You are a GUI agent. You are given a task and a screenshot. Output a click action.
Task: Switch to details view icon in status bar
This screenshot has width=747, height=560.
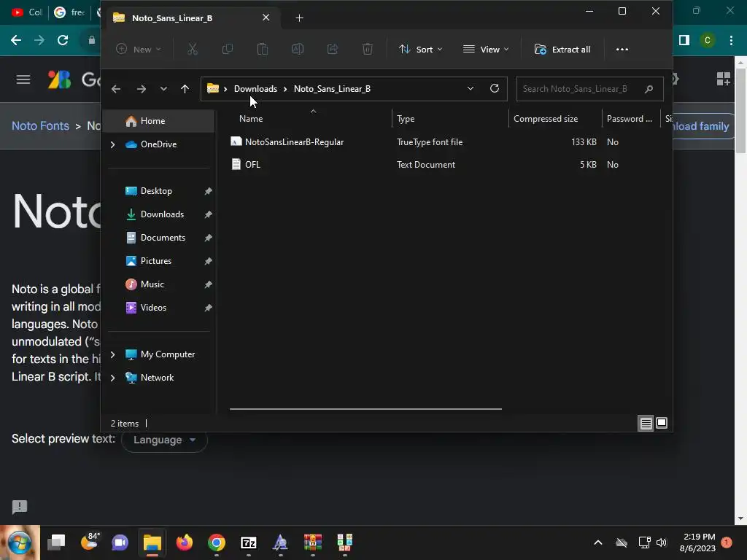click(646, 424)
